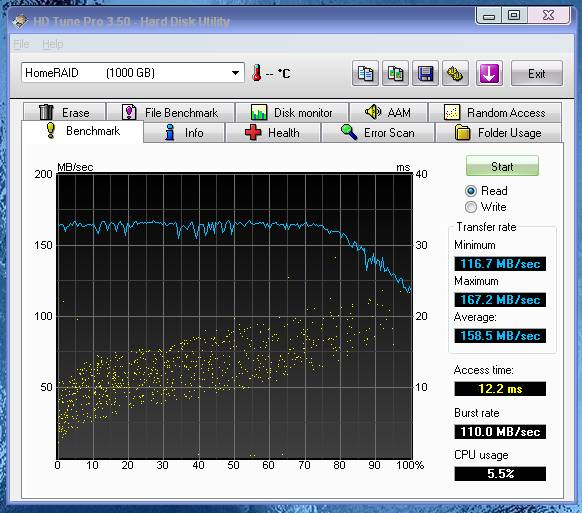The height and width of the screenshot is (513, 582).
Task: Click the HD Tune title bar icon
Action: [x=20, y=21]
